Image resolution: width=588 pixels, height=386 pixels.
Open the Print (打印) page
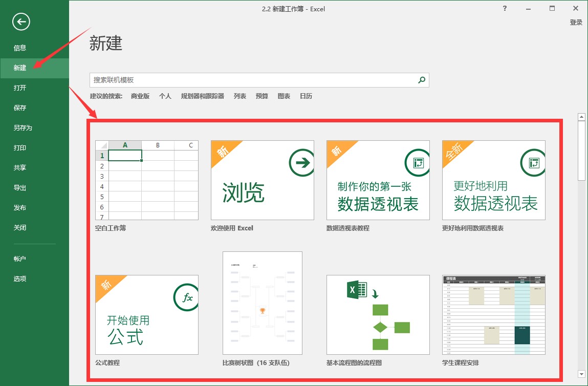pos(20,148)
